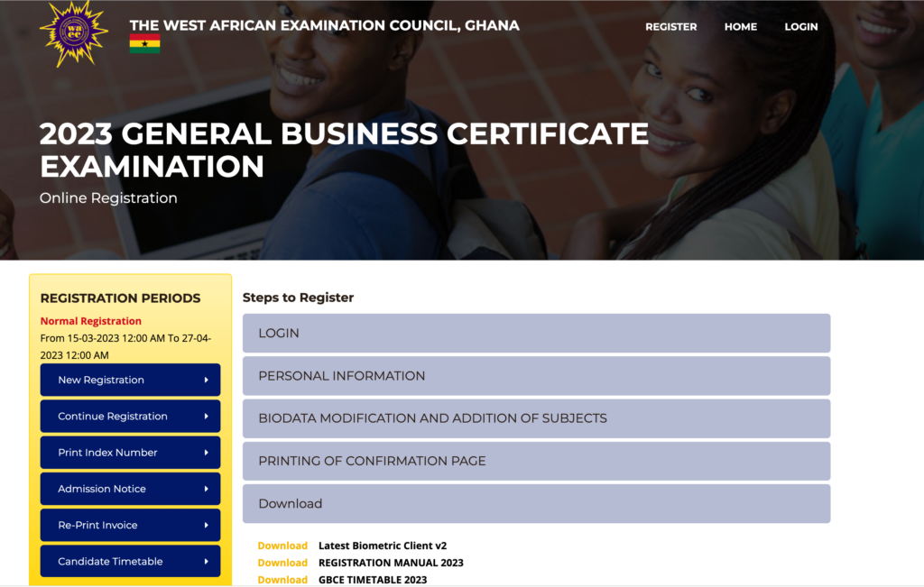Open the REGISTER nav item
924x587 pixels.
pyautogui.click(x=670, y=26)
